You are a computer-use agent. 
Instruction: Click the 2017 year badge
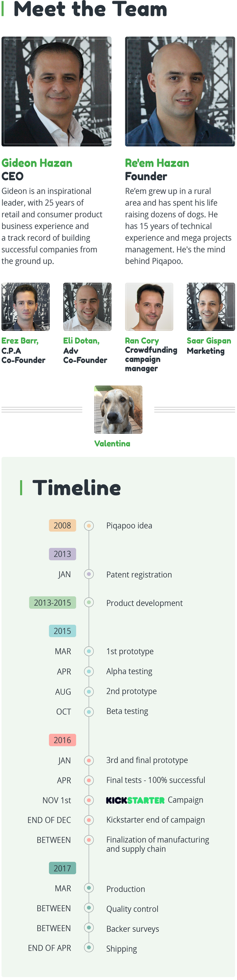(x=62, y=868)
